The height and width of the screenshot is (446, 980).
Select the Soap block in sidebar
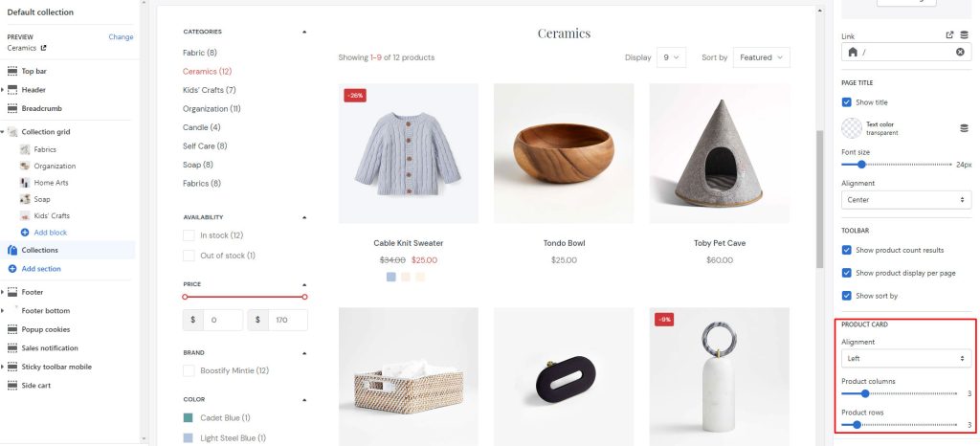(x=42, y=199)
